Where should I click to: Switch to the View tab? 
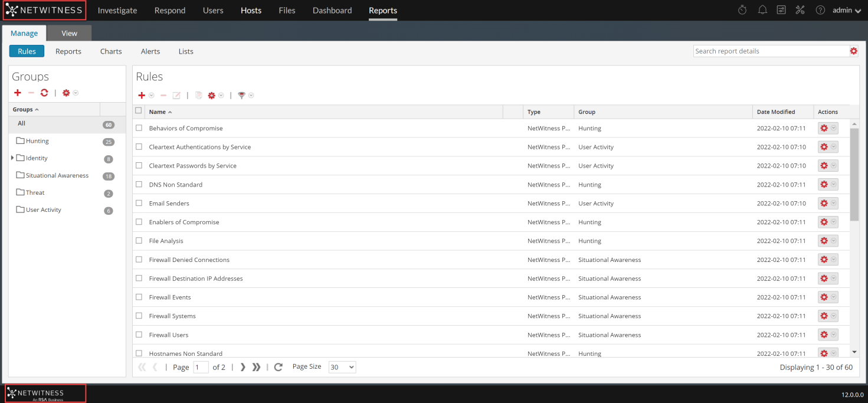point(70,33)
